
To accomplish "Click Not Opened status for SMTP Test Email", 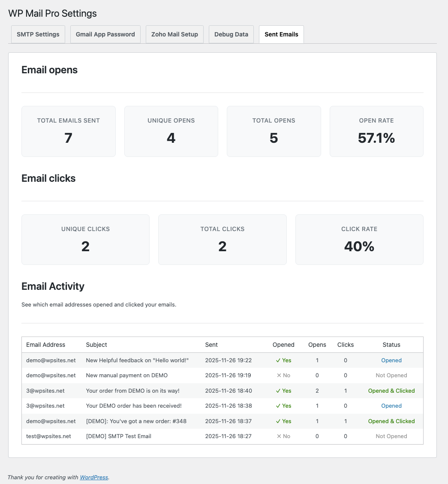I will coord(391,436).
